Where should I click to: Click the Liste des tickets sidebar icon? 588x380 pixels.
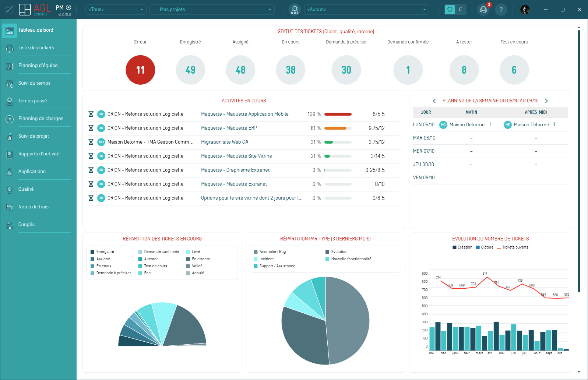pyautogui.click(x=10, y=48)
